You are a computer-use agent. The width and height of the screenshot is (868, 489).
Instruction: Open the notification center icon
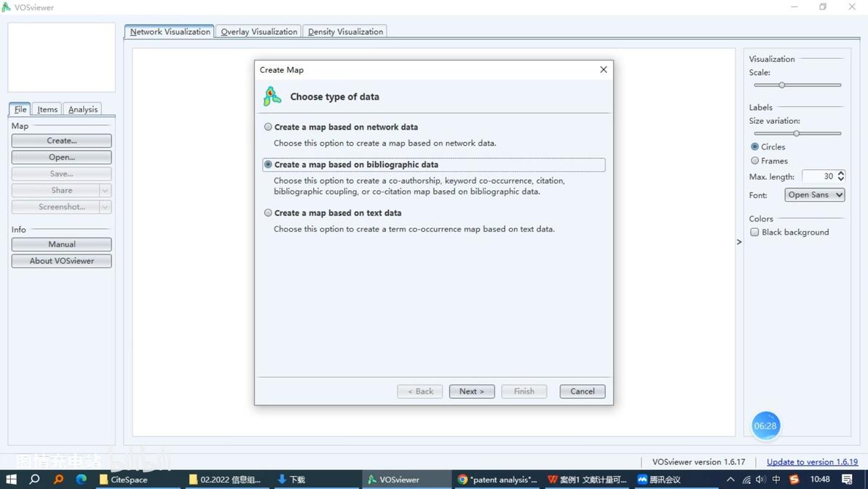[847, 480]
